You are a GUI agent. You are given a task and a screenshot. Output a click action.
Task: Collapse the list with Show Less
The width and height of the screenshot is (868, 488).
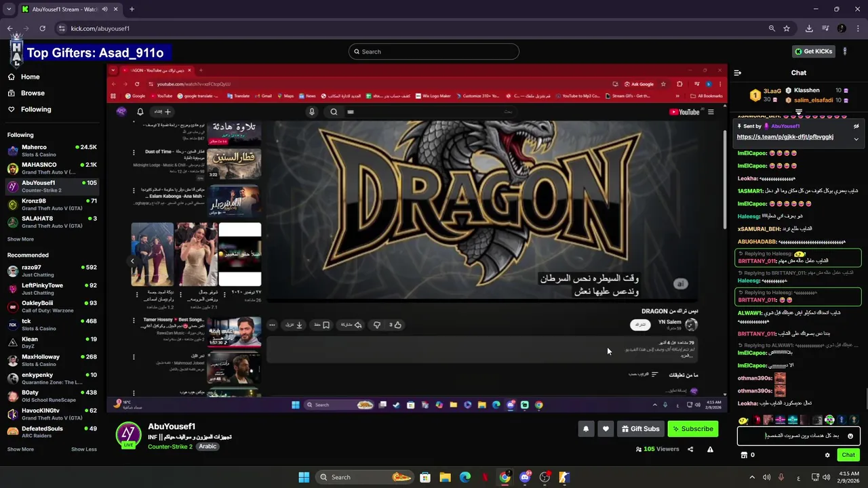tap(84, 449)
